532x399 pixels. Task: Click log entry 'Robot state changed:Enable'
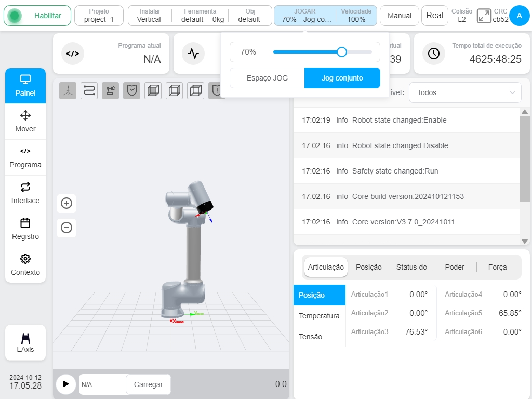406,120
